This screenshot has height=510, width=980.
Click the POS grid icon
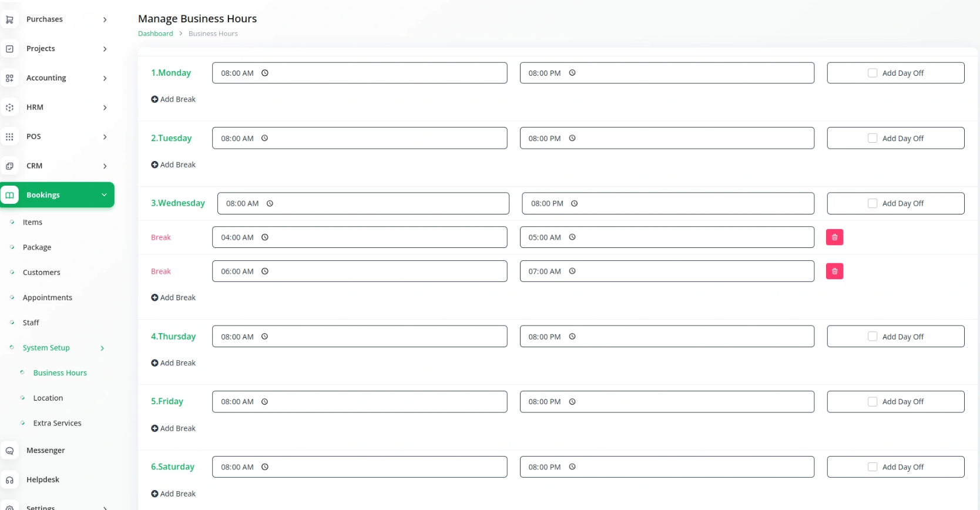(x=9, y=137)
